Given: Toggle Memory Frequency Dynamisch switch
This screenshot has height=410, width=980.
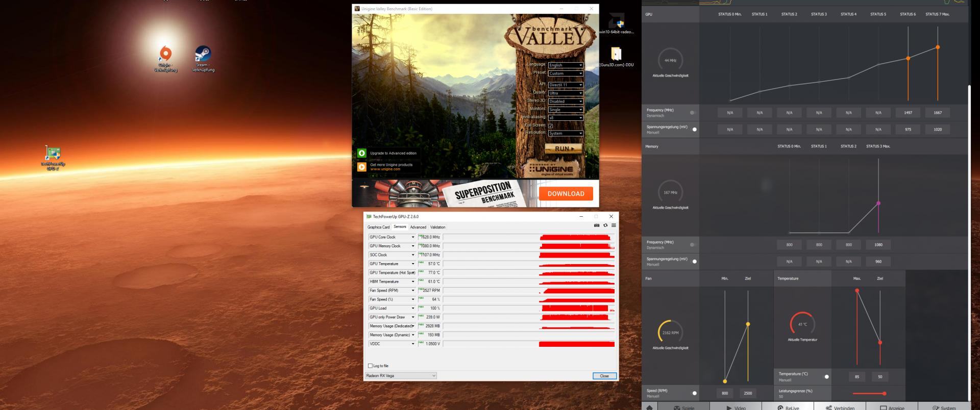Looking at the screenshot, I should [693, 245].
